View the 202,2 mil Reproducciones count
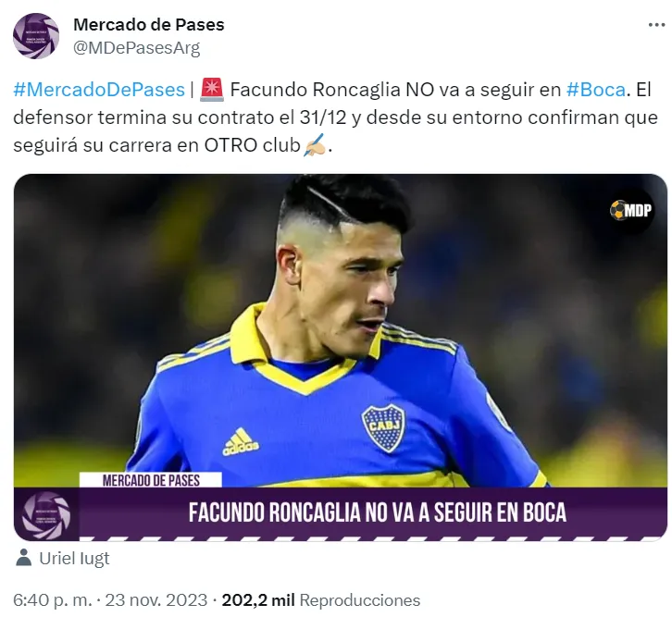Screen dimensions: 672x617 click(x=321, y=600)
